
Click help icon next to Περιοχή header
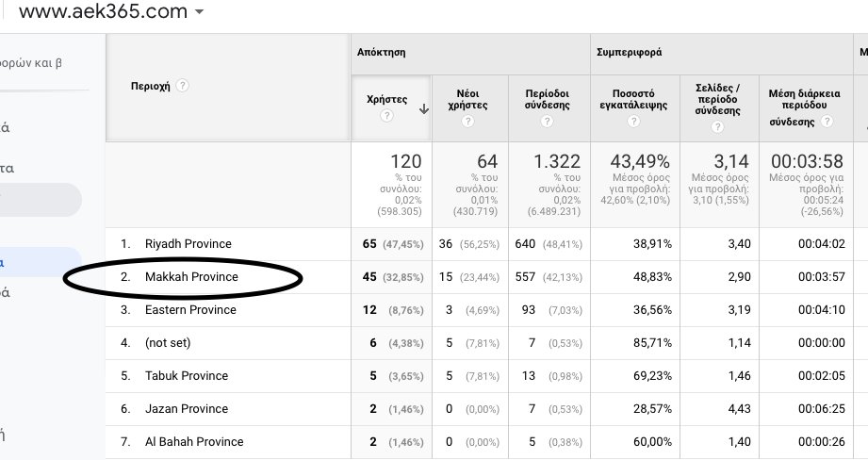[x=182, y=86]
